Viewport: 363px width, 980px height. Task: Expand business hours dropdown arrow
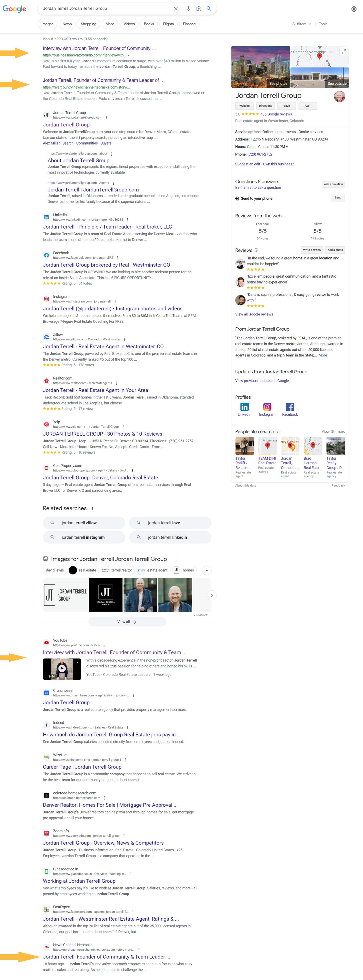[287, 147]
